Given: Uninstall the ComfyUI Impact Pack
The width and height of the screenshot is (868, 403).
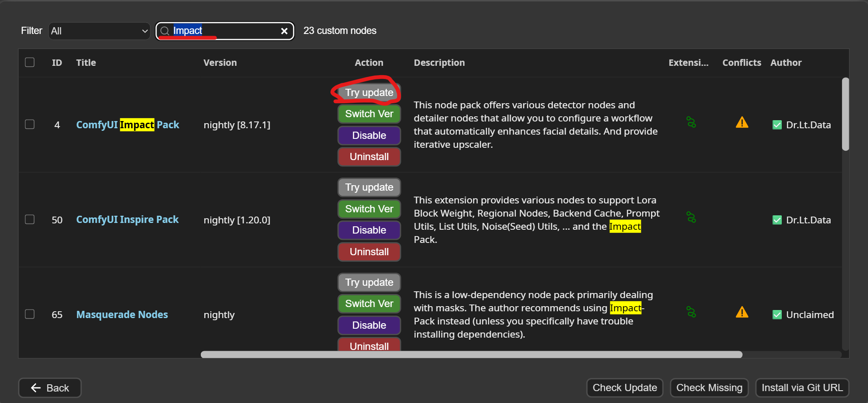Looking at the screenshot, I should click(x=369, y=157).
